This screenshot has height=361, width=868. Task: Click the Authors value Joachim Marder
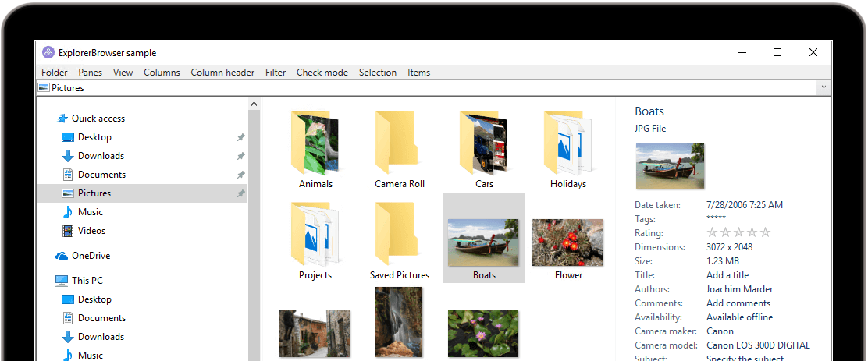click(739, 289)
